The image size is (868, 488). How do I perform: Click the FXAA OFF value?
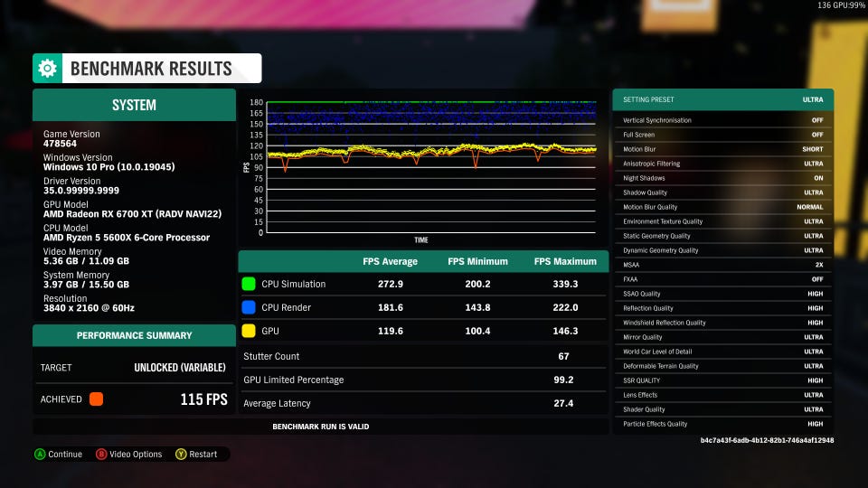pos(817,279)
